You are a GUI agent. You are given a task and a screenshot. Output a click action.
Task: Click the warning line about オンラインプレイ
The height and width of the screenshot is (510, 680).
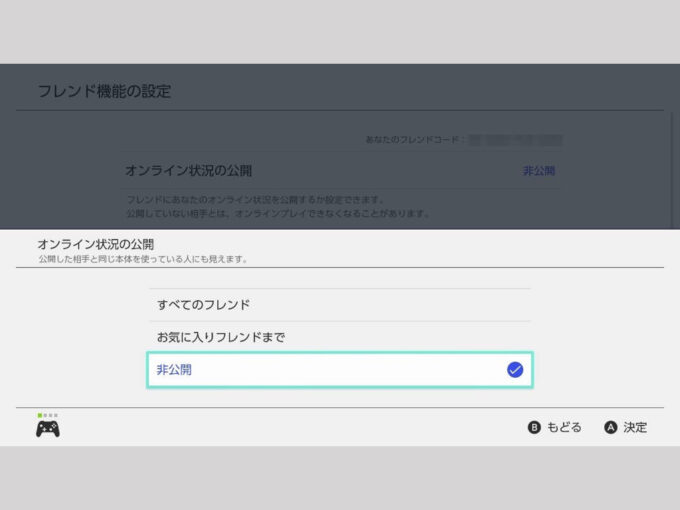(278, 213)
